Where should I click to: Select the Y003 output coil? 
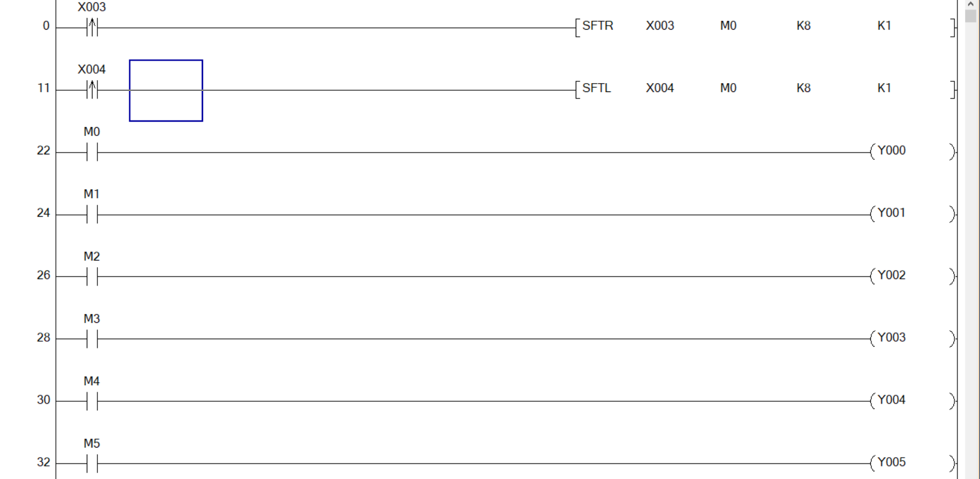point(891,338)
